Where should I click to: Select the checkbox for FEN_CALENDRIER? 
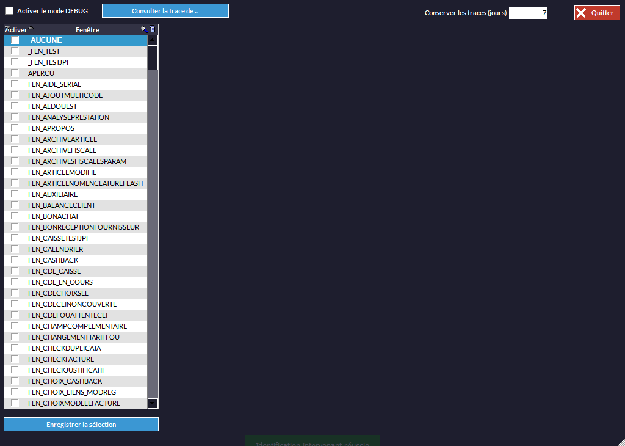coord(15,249)
